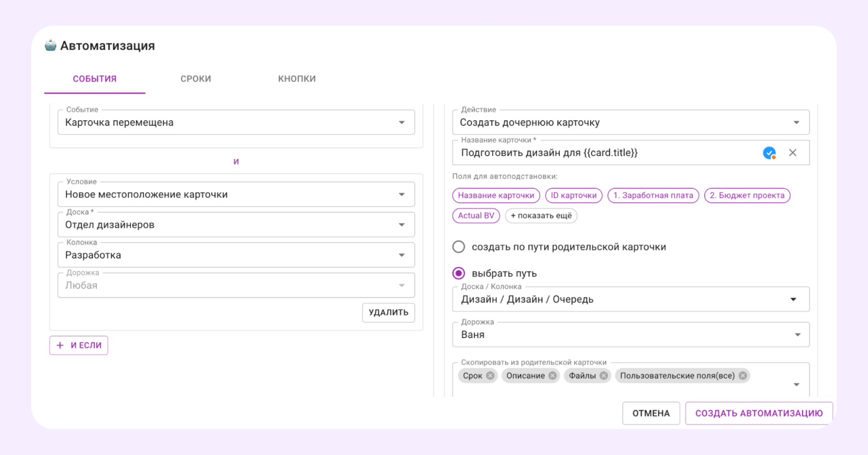868x455 pixels.
Task: Switch to the КНОПКИ tab
Action: (297, 79)
